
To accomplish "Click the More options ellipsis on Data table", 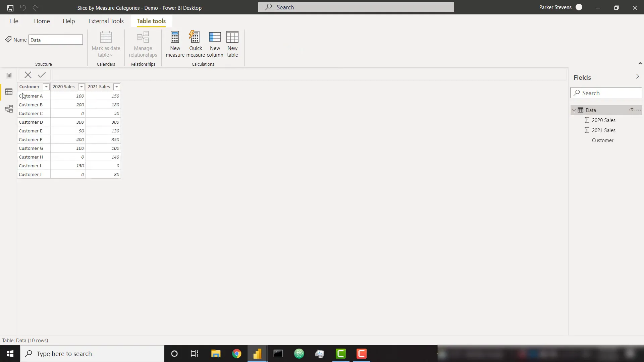I will tap(638, 110).
